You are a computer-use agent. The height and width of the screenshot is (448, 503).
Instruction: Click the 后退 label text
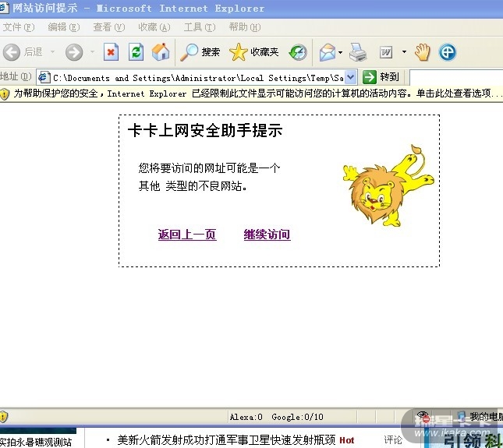34,52
